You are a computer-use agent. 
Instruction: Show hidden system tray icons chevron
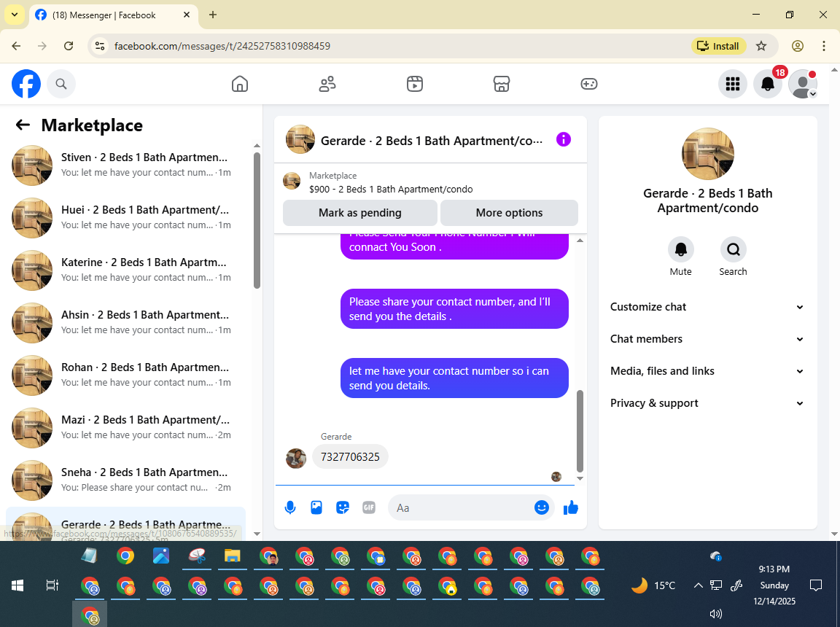(x=698, y=585)
